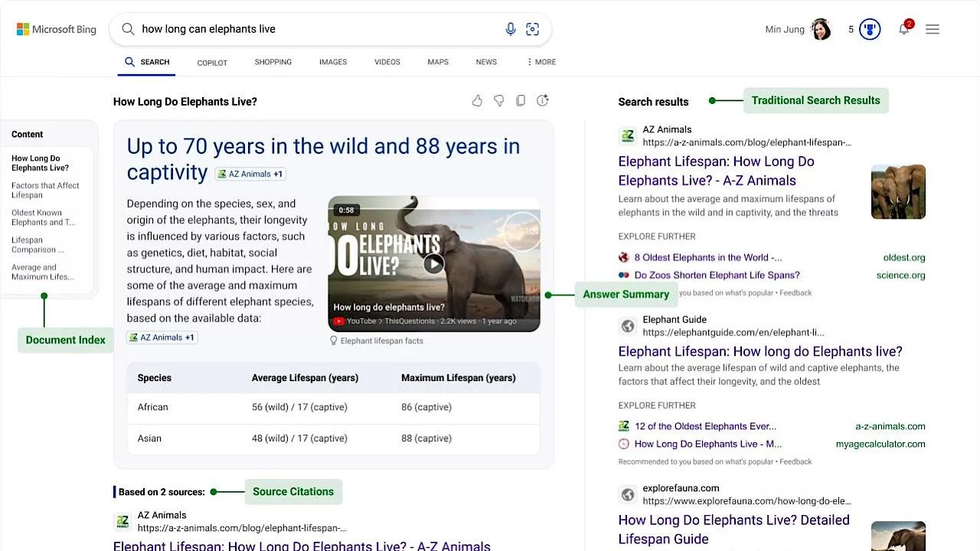Open 8 Oldest Elephants in the World link
Screen dimensions: 980x551
[x=708, y=258]
